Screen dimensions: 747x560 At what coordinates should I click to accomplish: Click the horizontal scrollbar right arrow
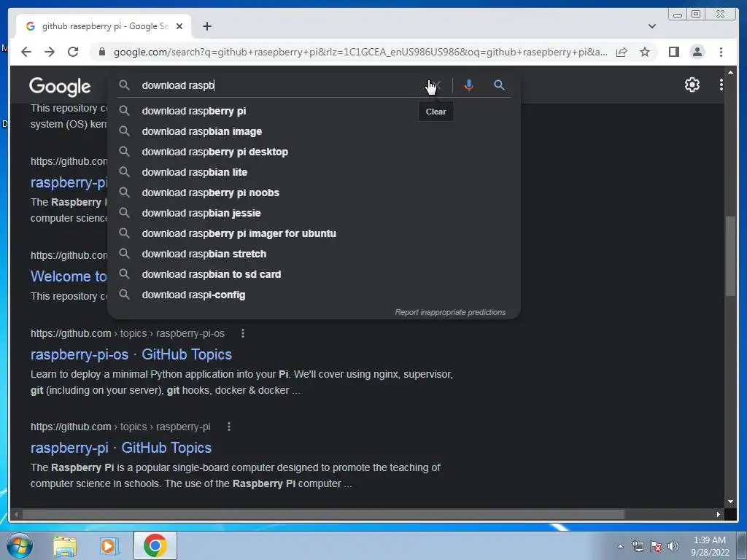[x=719, y=514]
